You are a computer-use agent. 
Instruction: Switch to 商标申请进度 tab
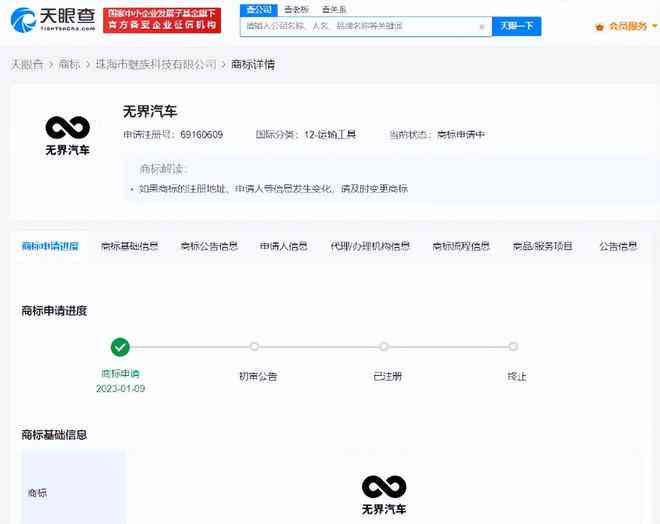[x=50, y=246]
